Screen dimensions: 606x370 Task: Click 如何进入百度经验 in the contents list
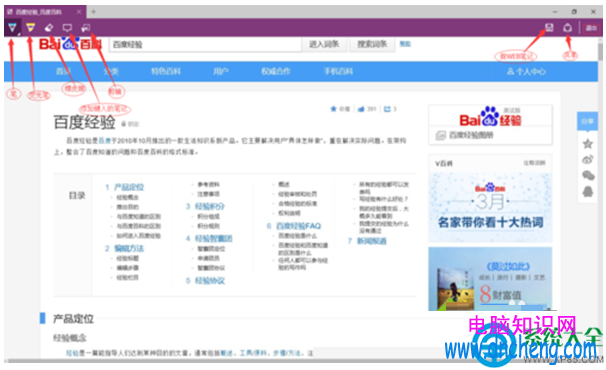(139, 235)
